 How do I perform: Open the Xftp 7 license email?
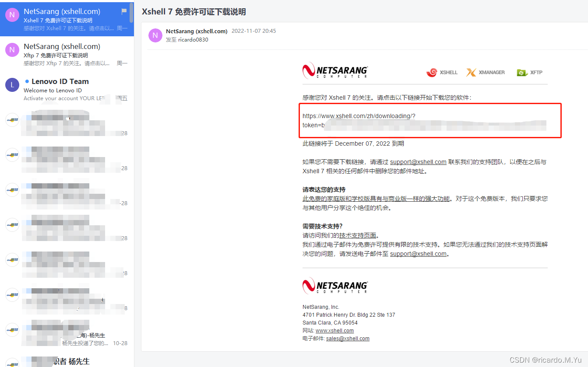[67, 54]
